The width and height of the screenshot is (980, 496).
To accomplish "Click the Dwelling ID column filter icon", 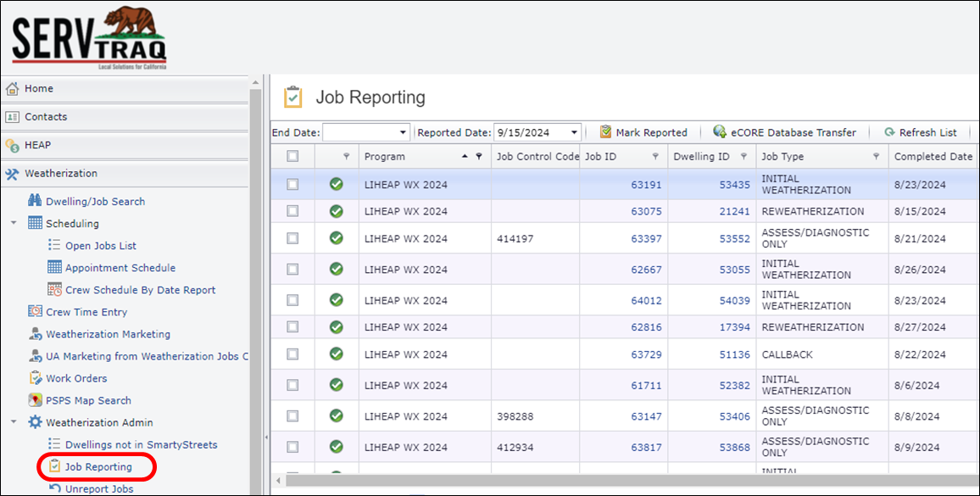I will point(743,156).
